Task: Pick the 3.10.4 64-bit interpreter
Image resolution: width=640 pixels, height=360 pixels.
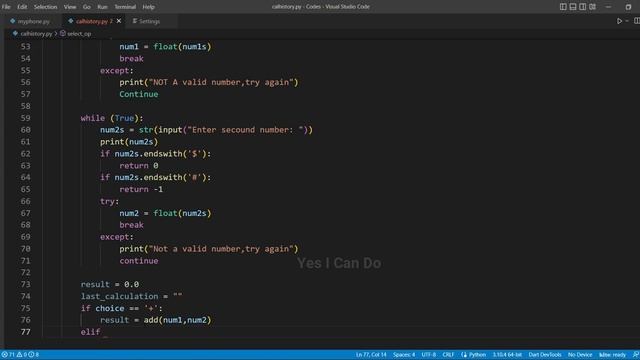Action: (507, 355)
